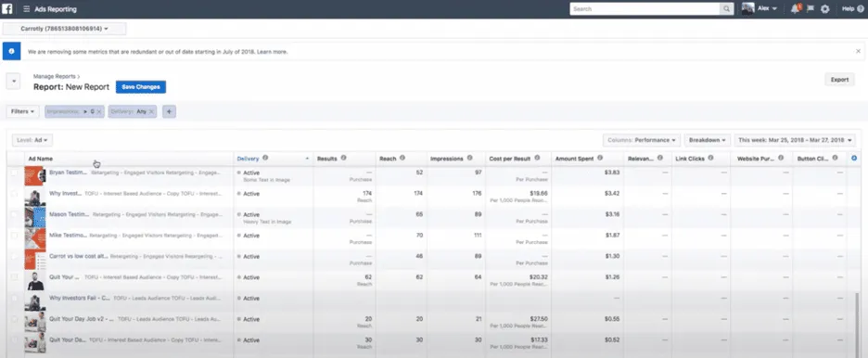Select checkbox for Carrot vs low cost ad

click(14, 256)
